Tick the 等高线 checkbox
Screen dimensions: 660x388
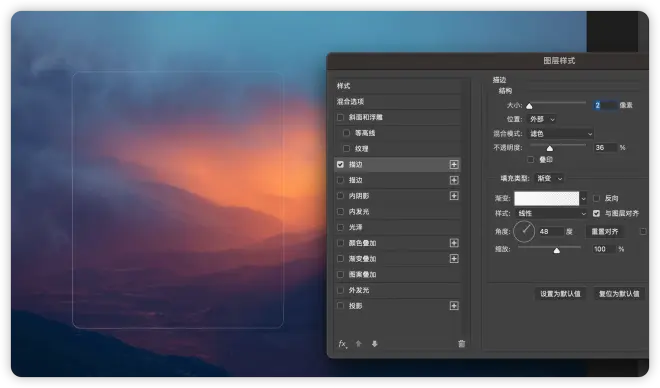(x=346, y=133)
